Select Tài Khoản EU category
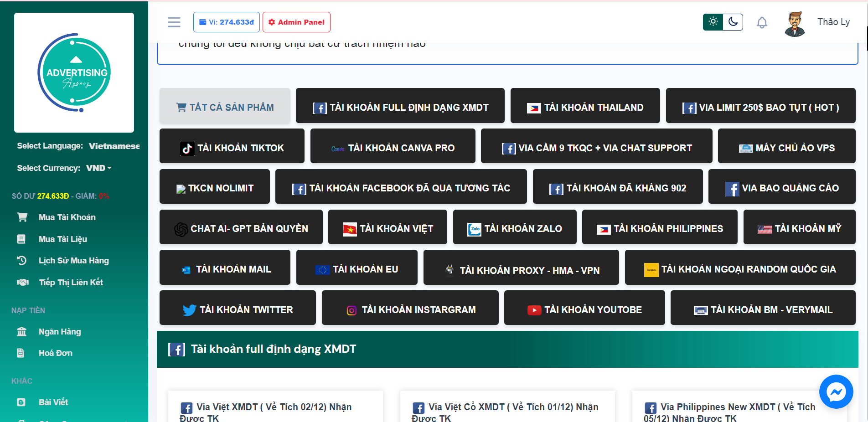The height and width of the screenshot is (422, 868). tap(357, 268)
